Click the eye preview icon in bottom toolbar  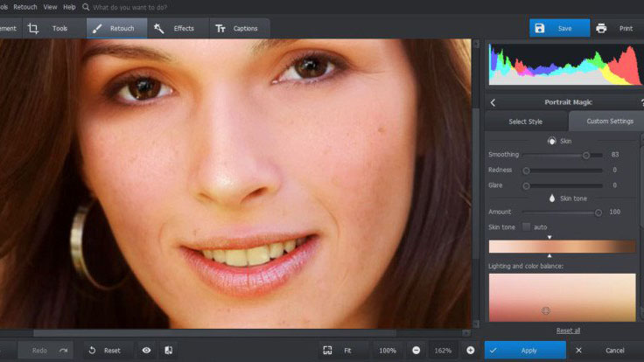146,350
